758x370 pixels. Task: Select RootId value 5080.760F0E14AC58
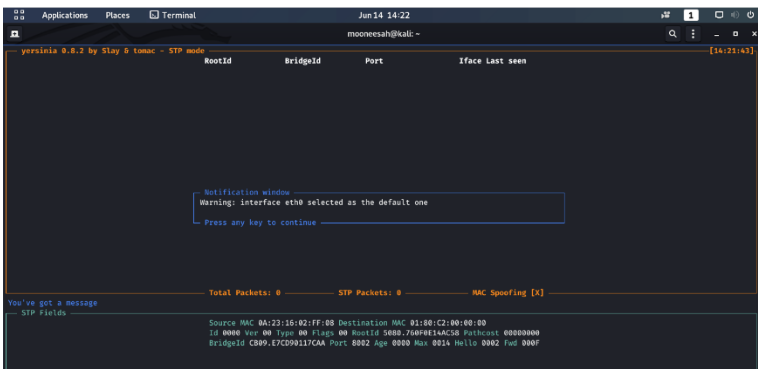pyautogui.click(x=421, y=333)
